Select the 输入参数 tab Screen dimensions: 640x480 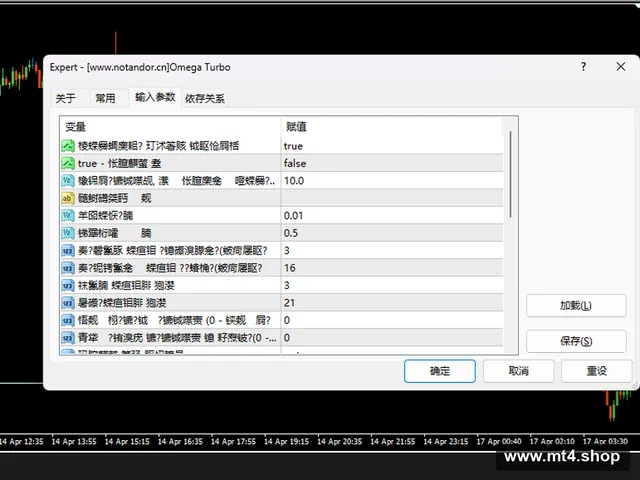click(x=155, y=97)
